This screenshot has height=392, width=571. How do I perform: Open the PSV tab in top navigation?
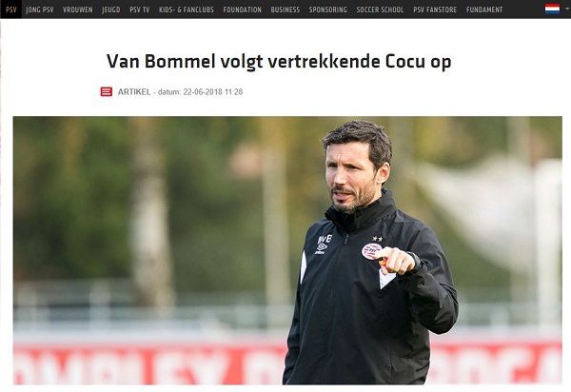click(x=11, y=10)
